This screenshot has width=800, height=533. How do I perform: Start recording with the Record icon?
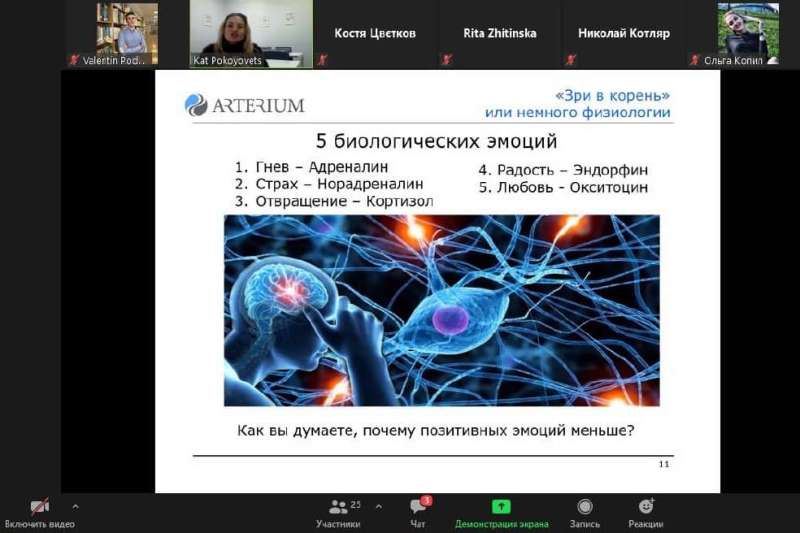585,506
